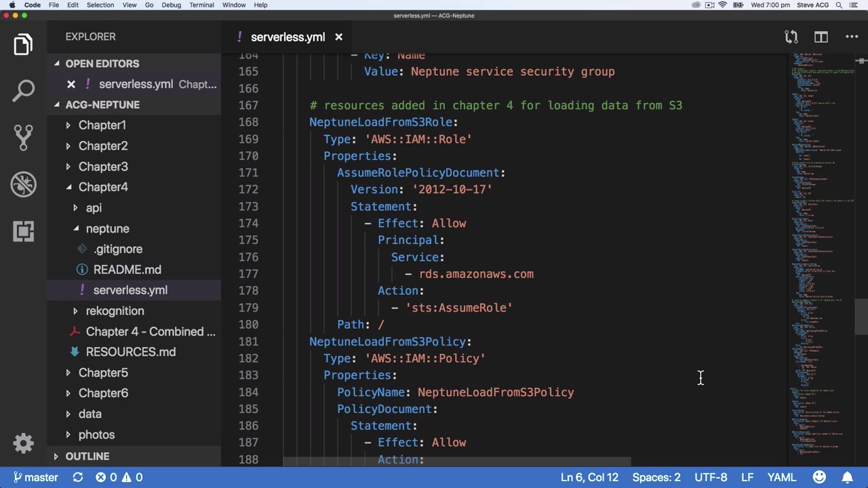Viewport: 868px width, 488px height.
Task: Open the Search view icon
Action: pos(23,91)
